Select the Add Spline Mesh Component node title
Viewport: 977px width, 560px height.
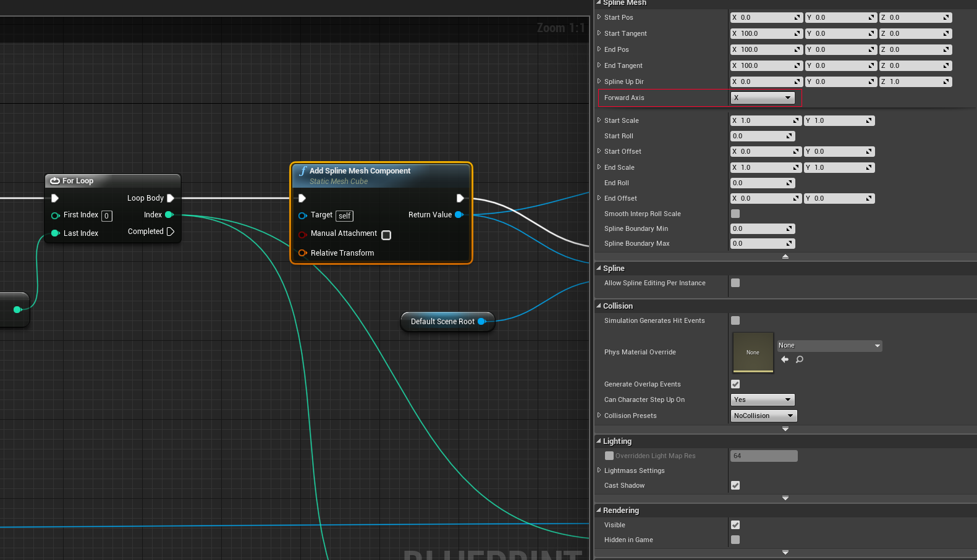pos(360,171)
